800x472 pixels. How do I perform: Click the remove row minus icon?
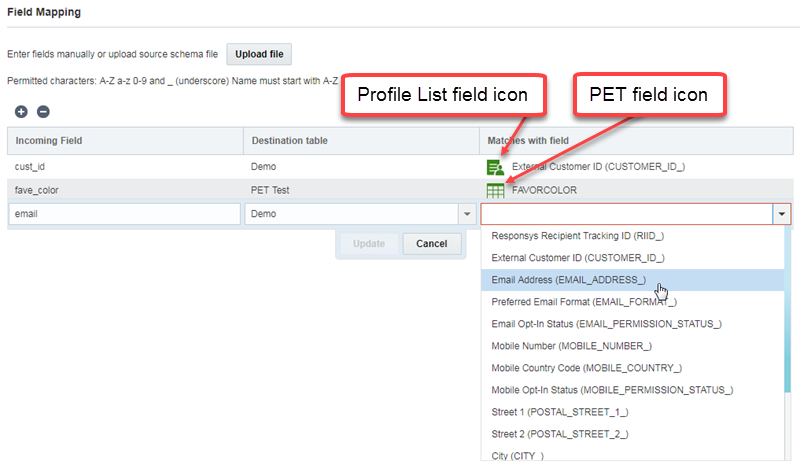click(x=43, y=112)
